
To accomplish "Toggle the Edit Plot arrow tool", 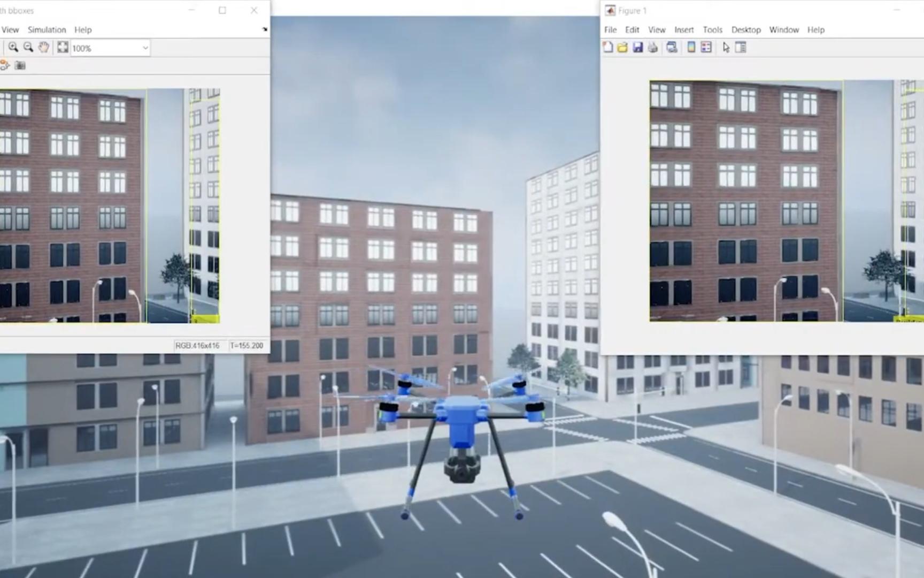I will click(726, 48).
